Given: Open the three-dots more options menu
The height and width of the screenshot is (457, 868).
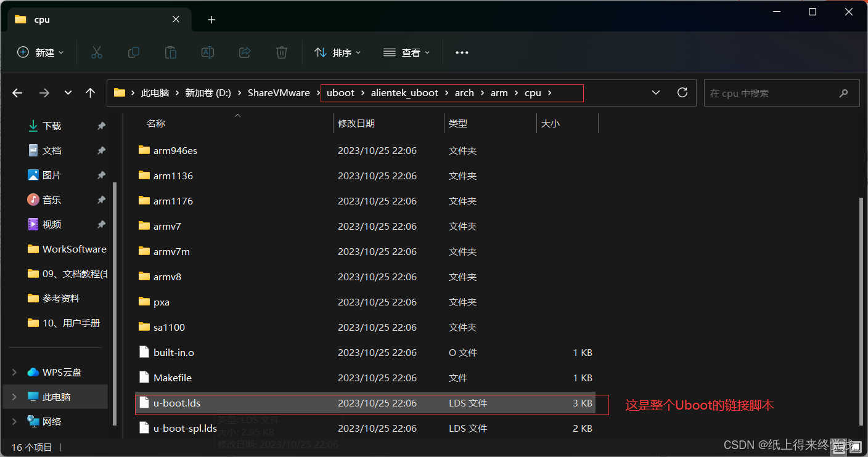Looking at the screenshot, I should tap(462, 52).
